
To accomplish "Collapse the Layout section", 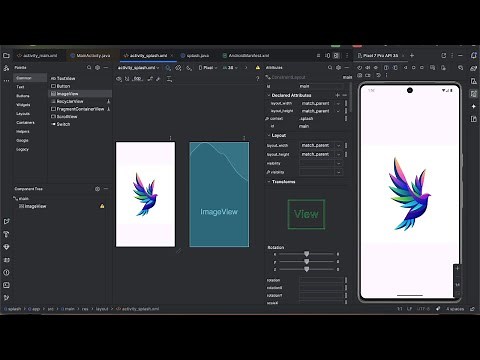I will (269, 135).
